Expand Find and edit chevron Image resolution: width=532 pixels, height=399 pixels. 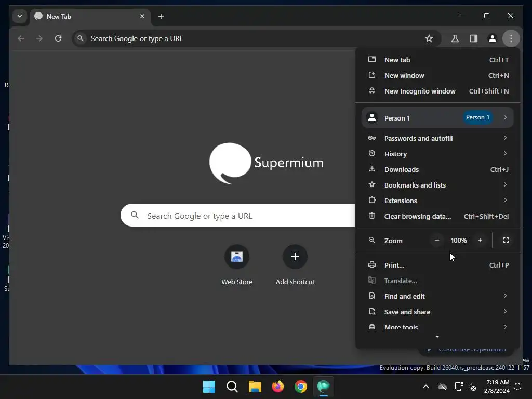click(505, 296)
